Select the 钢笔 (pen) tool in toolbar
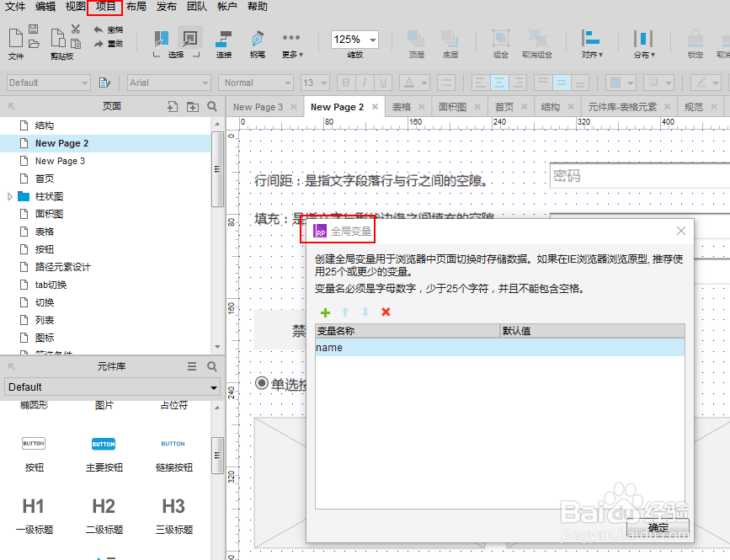Viewport: 730px width, 560px height. (x=257, y=40)
